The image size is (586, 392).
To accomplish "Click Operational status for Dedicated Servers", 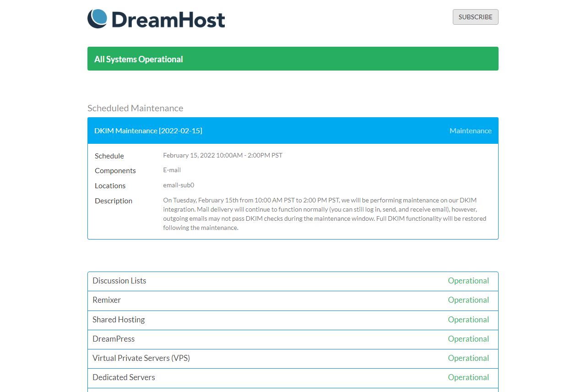I will pyautogui.click(x=468, y=377).
